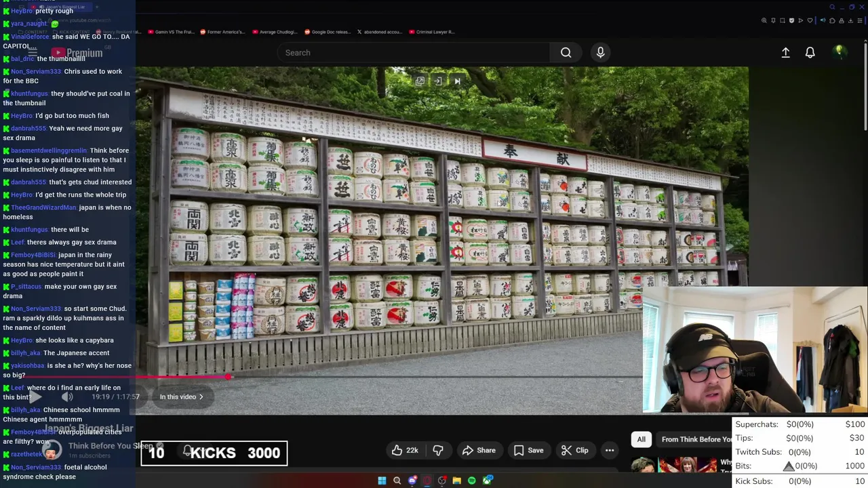Open Windows taskbar search
868x488 pixels.
[x=397, y=481]
